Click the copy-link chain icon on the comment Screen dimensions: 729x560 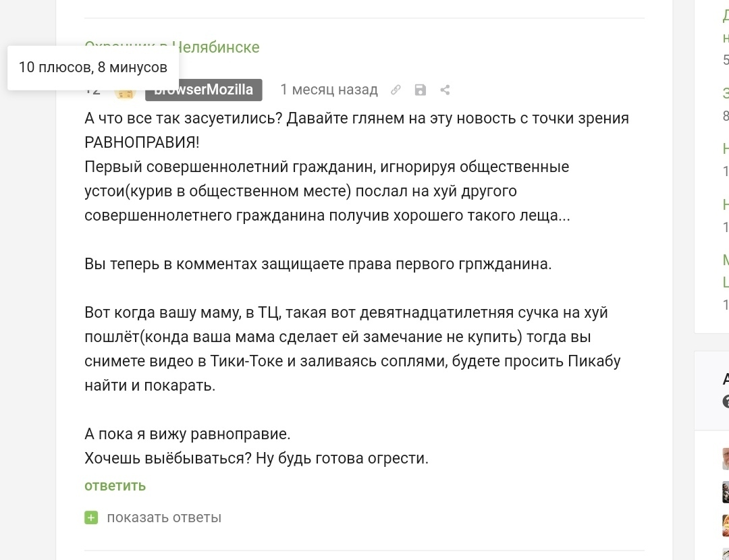click(396, 90)
